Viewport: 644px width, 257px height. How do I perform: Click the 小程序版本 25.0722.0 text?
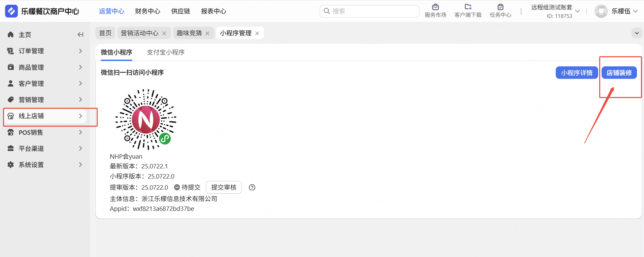pos(142,176)
